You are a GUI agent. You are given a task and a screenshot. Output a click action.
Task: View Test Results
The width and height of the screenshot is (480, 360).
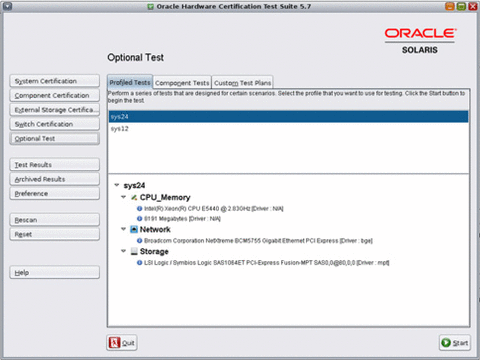pos(55,165)
